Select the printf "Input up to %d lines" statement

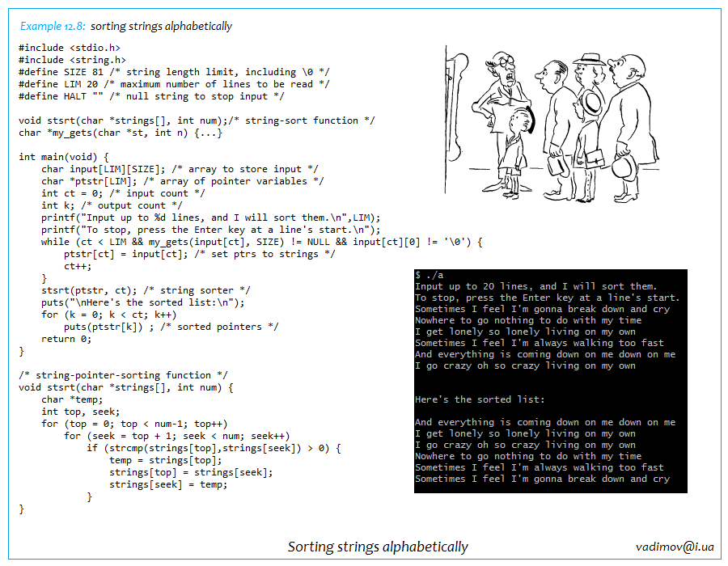click(211, 218)
